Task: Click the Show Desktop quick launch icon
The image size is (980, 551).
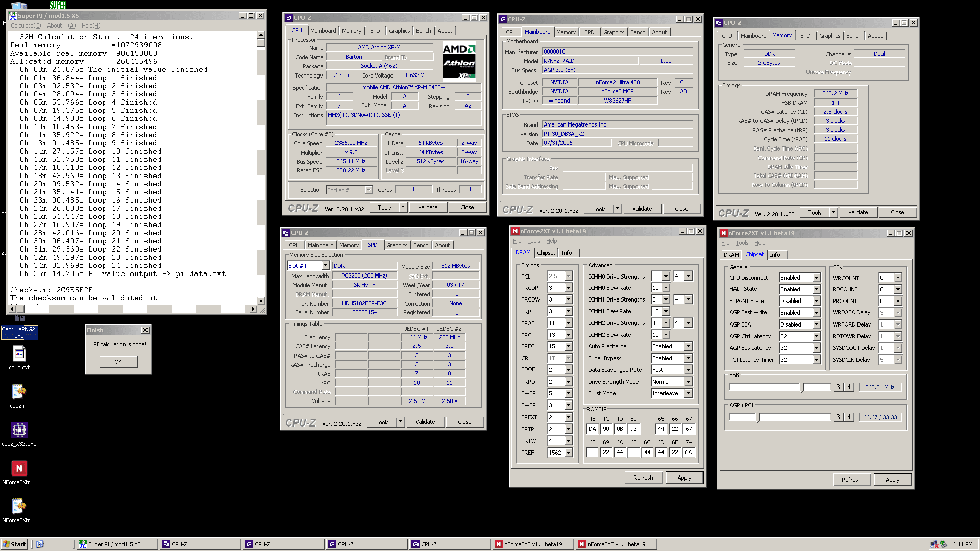Action: click(x=40, y=544)
